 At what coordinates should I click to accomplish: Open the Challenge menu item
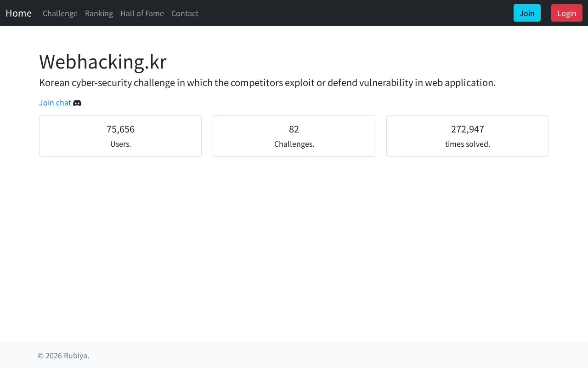[x=60, y=13]
